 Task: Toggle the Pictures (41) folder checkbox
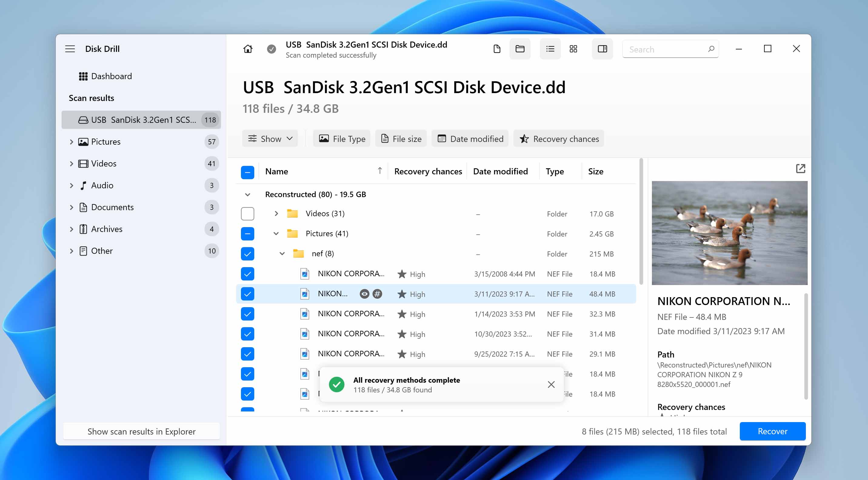pos(248,233)
